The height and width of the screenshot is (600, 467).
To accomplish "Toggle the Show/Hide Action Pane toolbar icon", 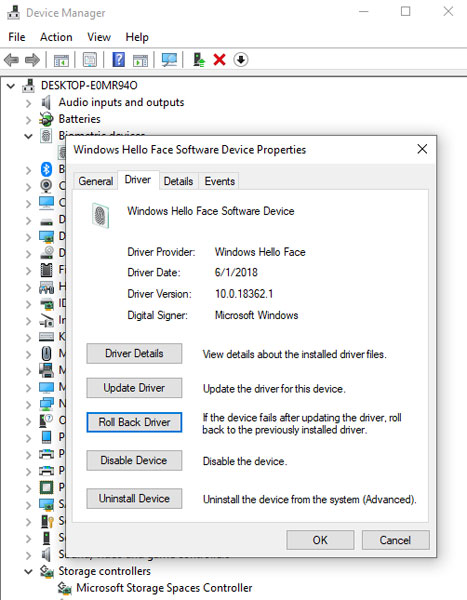I will coord(140,60).
